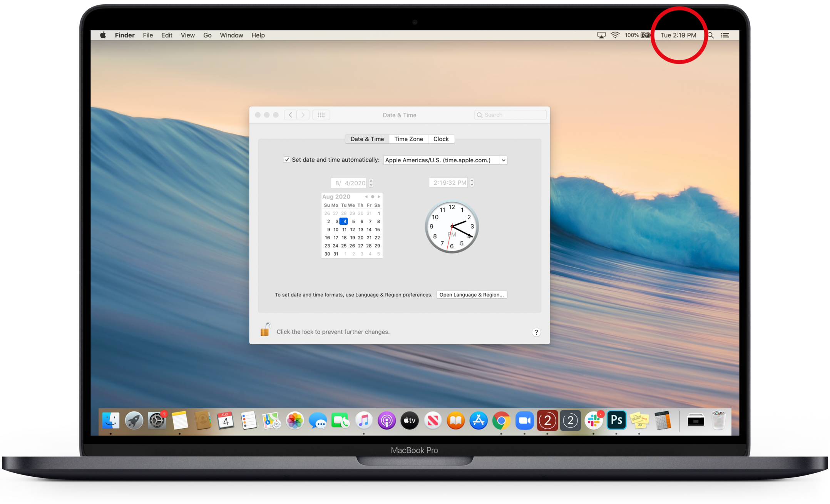Switch to the Time Zone tab
830x504 pixels.
point(408,139)
